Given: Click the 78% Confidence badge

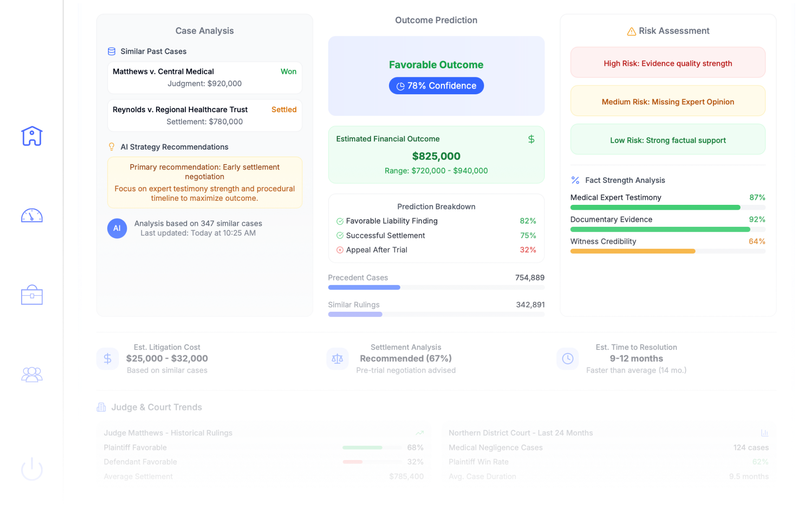Looking at the screenshot, I should point(436,85).
